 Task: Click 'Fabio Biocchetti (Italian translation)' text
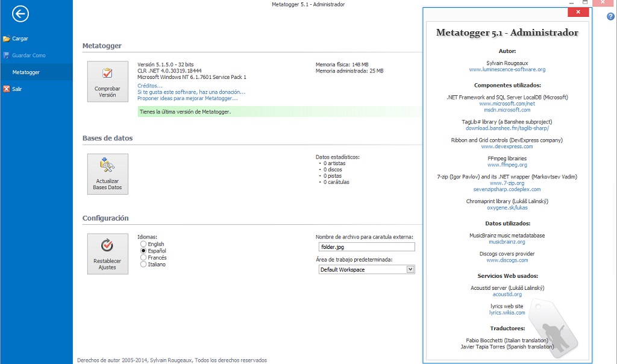tap(507, 340)
